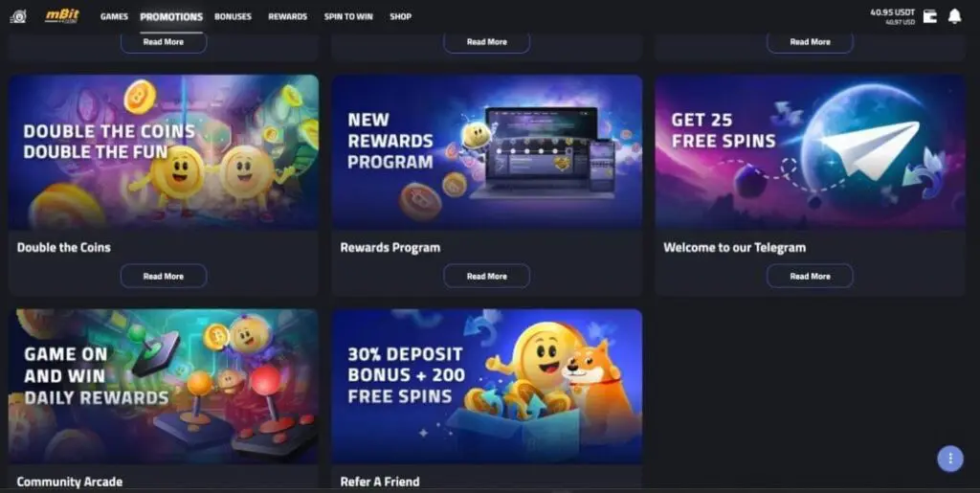Click the 40.95 USDT balance
This screenshot has width=980, height=493.
pyautogui.click(x=892, y=12)
